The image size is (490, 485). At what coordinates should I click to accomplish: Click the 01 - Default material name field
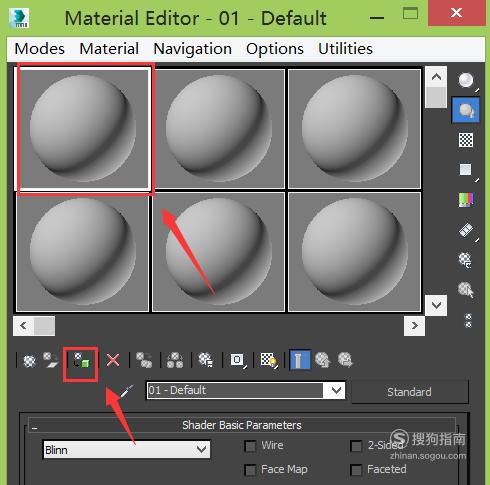(235, 390)
